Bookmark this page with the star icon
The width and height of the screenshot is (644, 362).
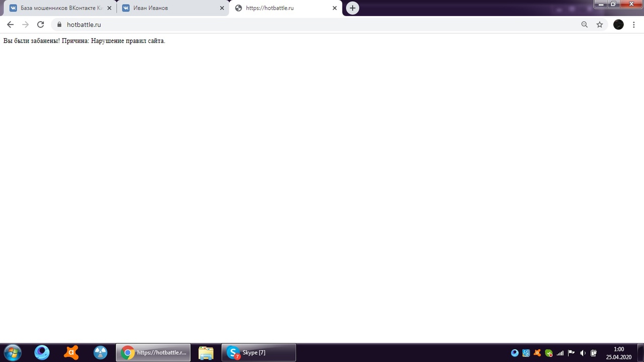click(x=599, y=25)
